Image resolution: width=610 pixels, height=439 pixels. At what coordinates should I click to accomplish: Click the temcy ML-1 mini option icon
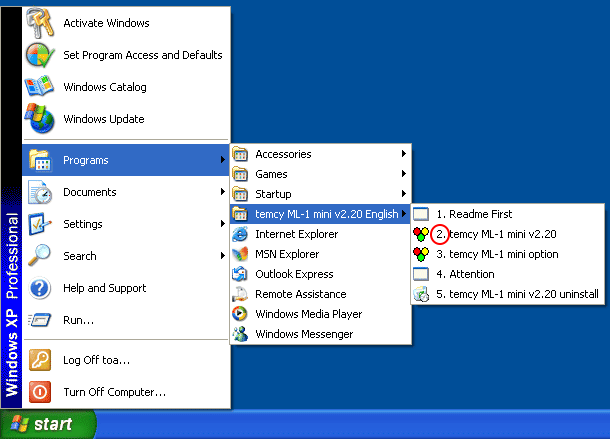[421, 254]
